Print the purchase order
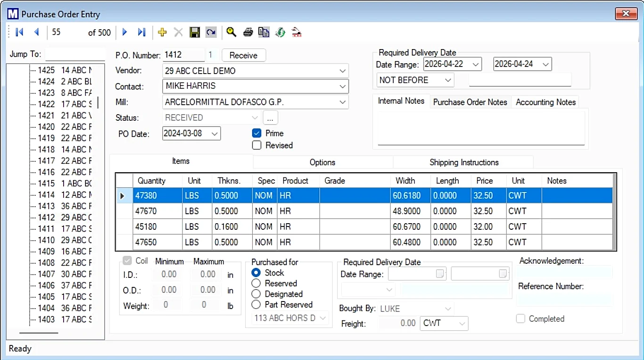Screen dimensions: 644x360 coord(248,32)
